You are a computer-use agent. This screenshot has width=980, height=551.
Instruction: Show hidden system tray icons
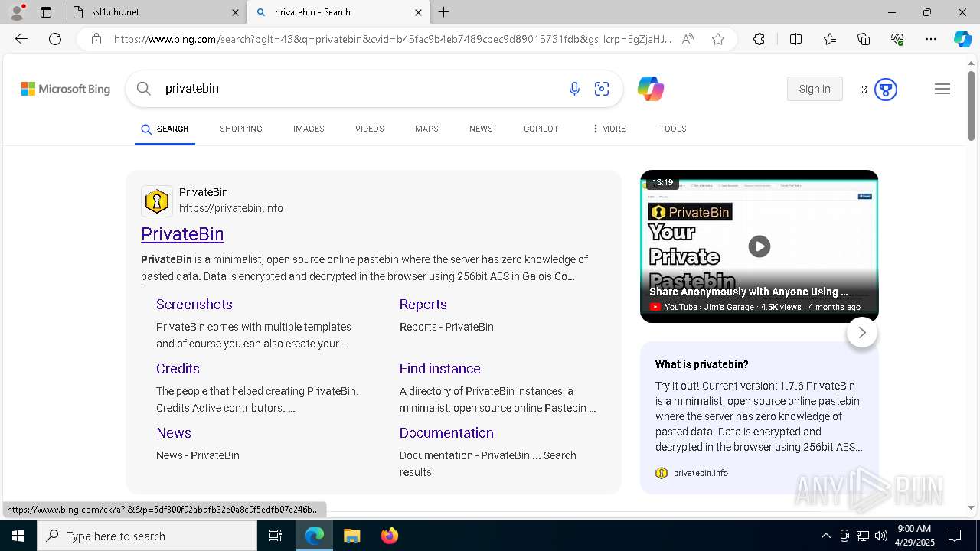[825, 536]
